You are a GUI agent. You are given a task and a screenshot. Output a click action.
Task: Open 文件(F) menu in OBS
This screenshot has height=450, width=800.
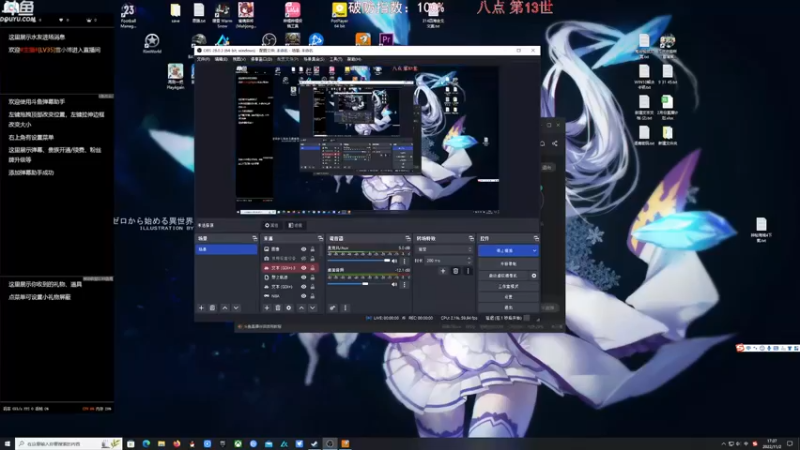point(203,59)
